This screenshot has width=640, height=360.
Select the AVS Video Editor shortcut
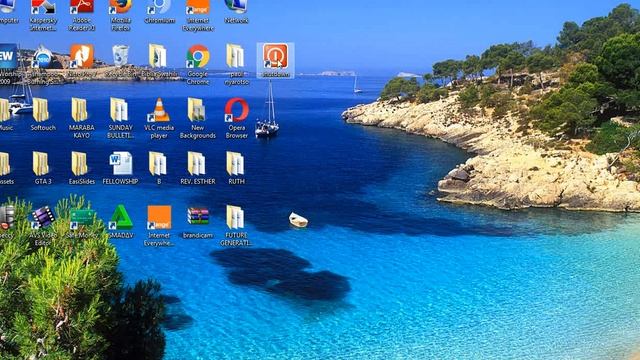point(43,226)
